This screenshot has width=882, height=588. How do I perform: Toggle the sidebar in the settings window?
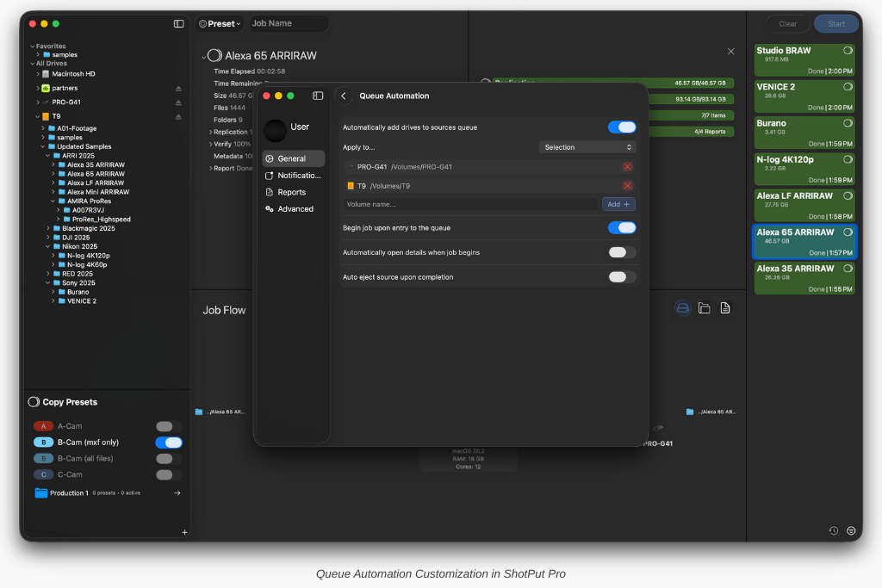[x=318, y=96]
